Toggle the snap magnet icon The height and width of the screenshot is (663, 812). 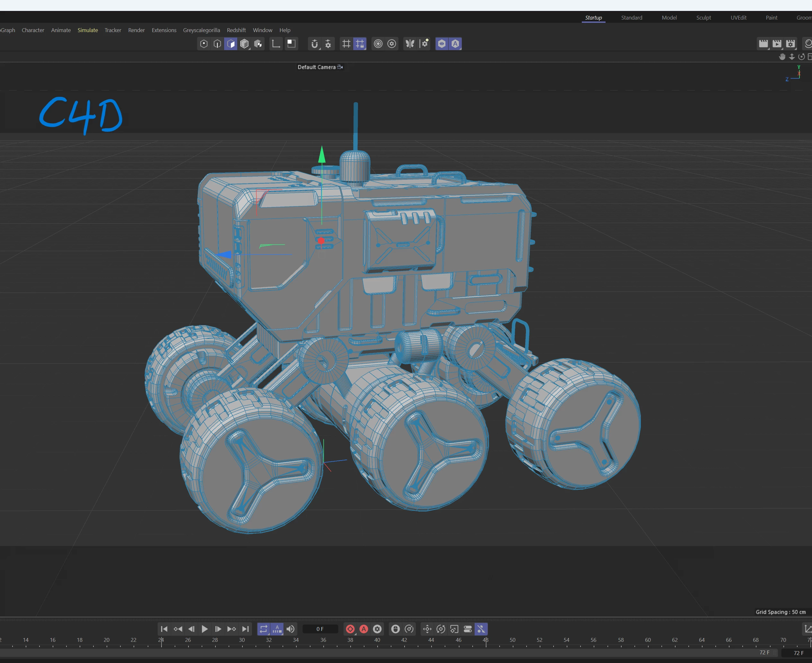point(314,44)
